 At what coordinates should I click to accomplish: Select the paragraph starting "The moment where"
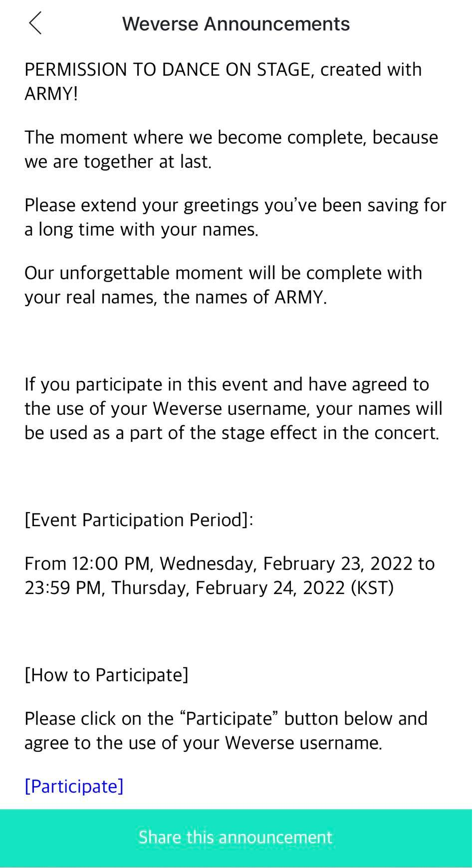click(x=231, y=137)
